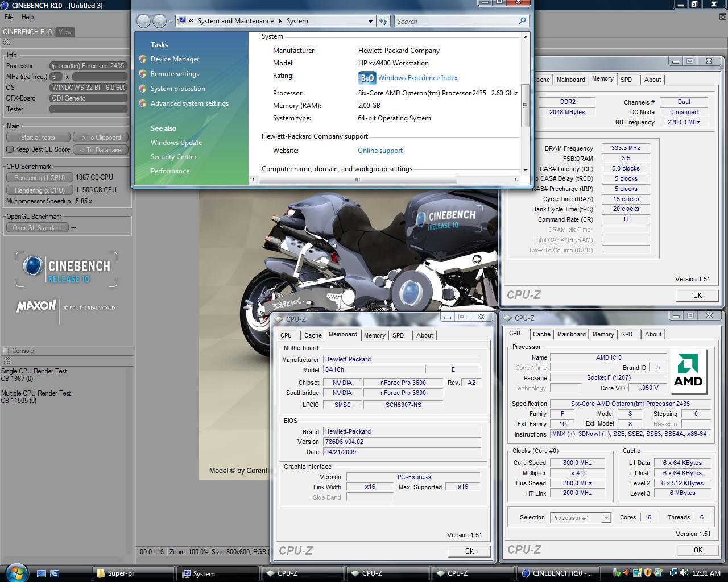Viewport: 728px width, 582px height.
Task: Click Start all tests button
Action: [38, 137]
